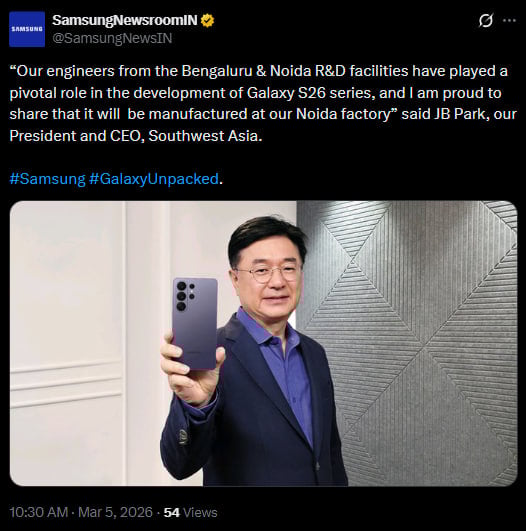Open the attached photo of JB Park
This screenshot has height=531, width=526.
pos(264,343)
